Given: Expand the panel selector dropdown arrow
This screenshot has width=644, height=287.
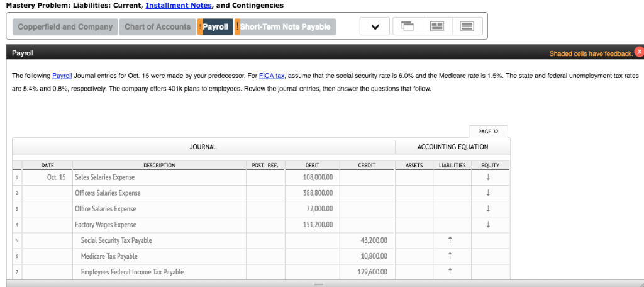Looking at the screenshot, I should [375, 27].
